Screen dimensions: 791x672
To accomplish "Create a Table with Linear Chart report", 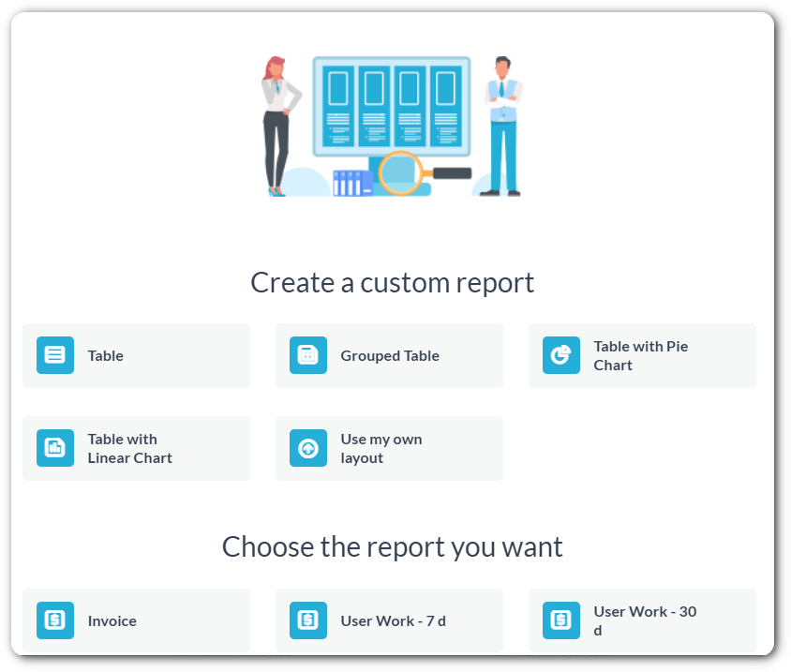I will tap(136, 448).
